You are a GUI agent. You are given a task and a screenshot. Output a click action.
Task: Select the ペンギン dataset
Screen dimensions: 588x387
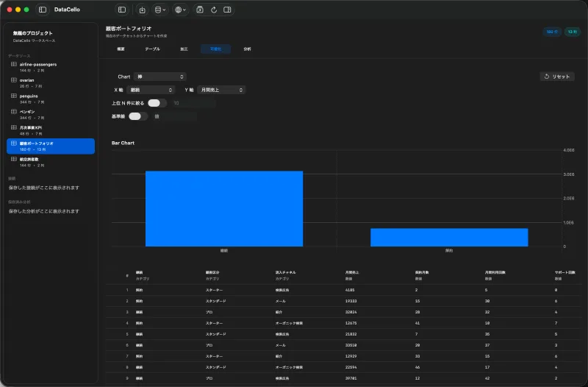tap(51, 115)
